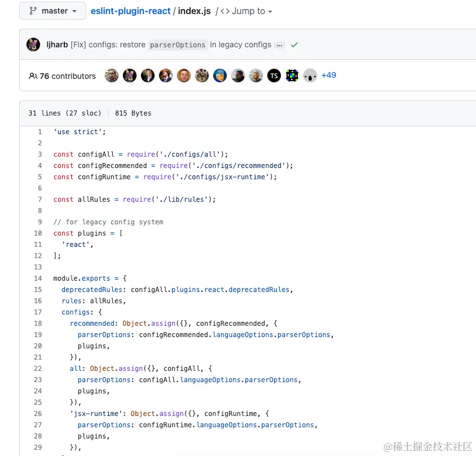This screenshot has height=456, width=476.
Task: Select line number 3
Action: coord(40,154)
